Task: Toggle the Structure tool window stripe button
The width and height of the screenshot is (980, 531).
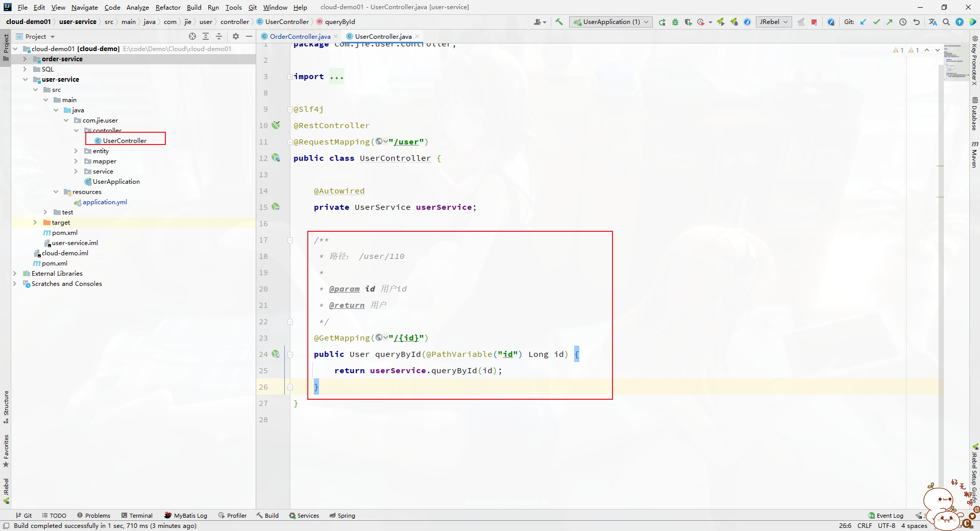Action: pyautogui.click(x=6, y=407)
